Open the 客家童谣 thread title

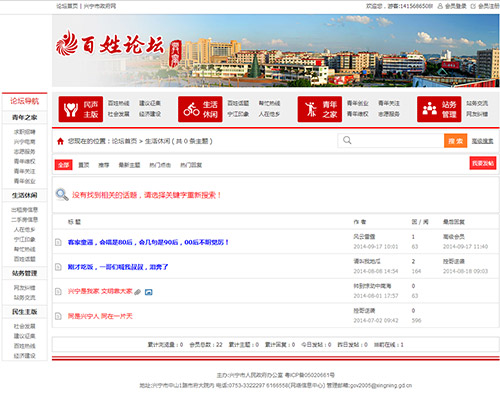(148, 242)
